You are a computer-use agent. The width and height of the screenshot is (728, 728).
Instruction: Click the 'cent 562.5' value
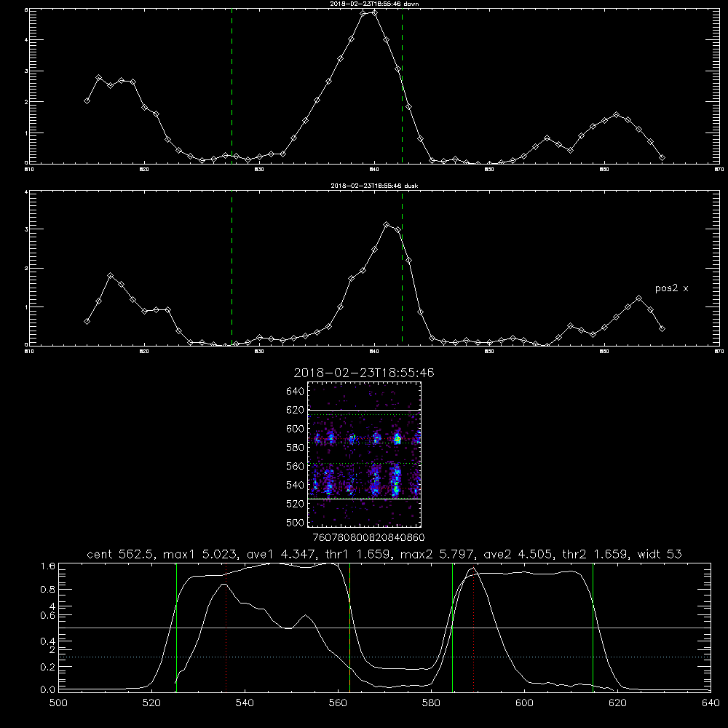click(120, 554)
